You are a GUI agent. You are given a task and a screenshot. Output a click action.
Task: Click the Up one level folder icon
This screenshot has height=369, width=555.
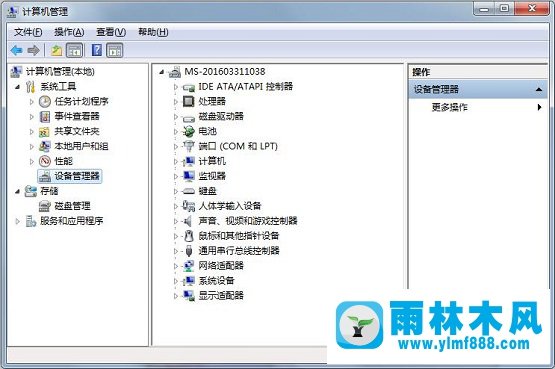coord(56,51)
